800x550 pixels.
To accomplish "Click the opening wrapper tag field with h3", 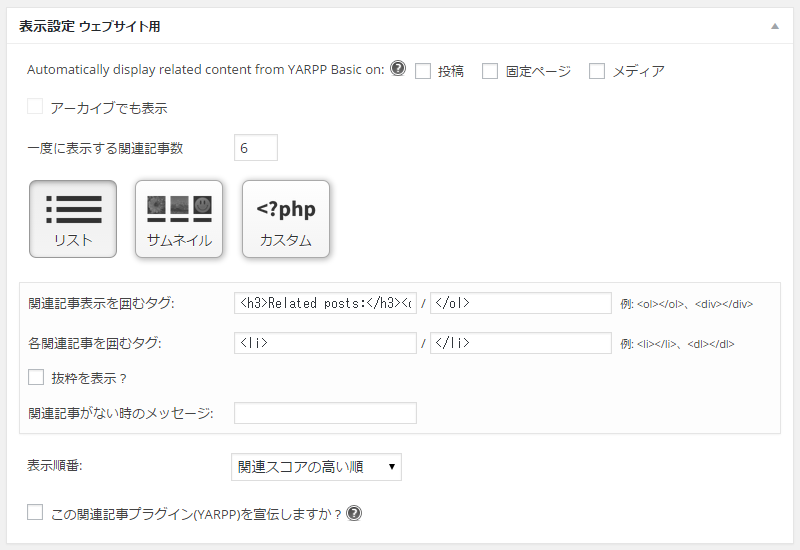I will point(325,303).
